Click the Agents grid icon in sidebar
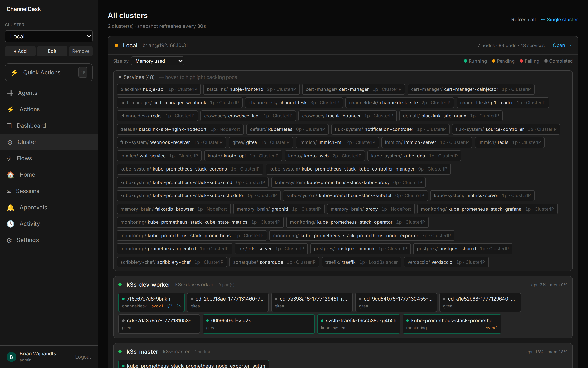This screenshot has height=368, width=588. (x=10, y=93)
